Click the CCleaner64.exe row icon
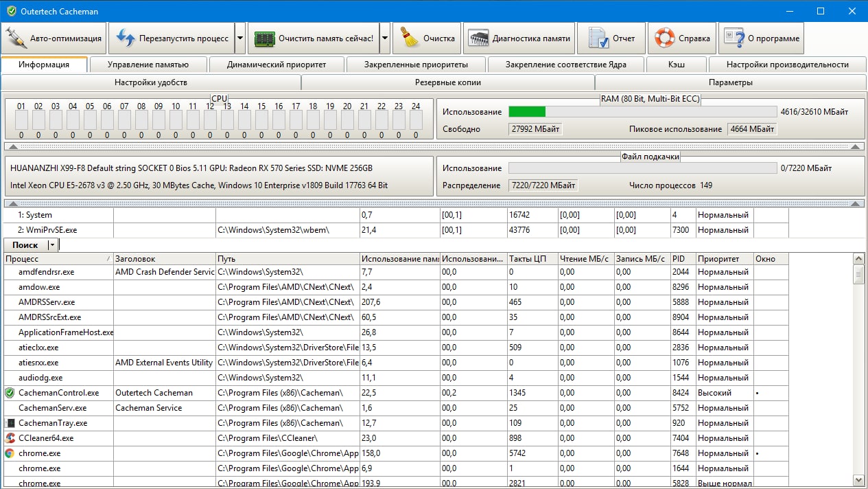The width and height of the screenshot is (868, 489). (10, 438)
